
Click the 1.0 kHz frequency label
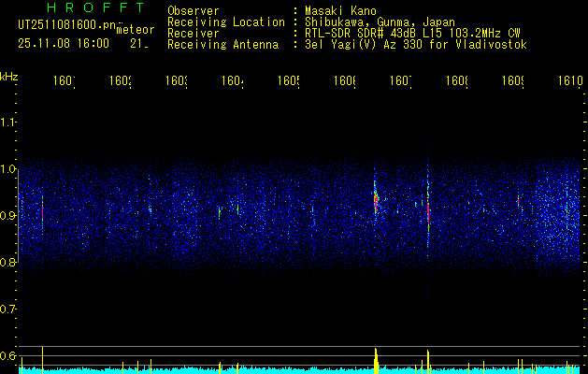[x=7, y=169]
